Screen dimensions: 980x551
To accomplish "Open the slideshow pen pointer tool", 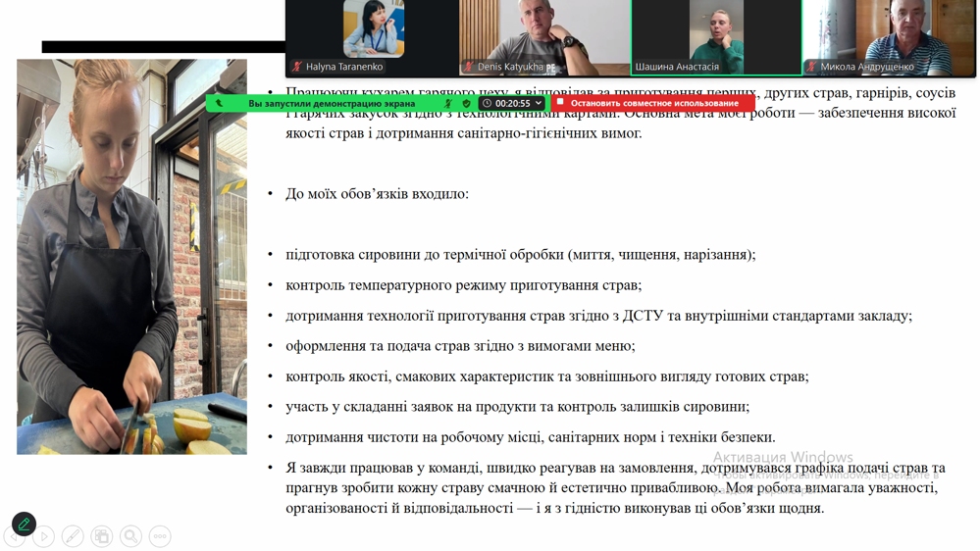I will pos(73,536).
